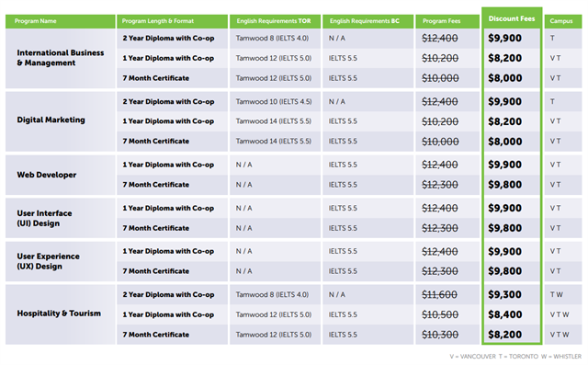The width and height of the screenshot is (588, 365).
Task: Click the campus legend Vancouver Toronto Whistler
Action: 515,357
